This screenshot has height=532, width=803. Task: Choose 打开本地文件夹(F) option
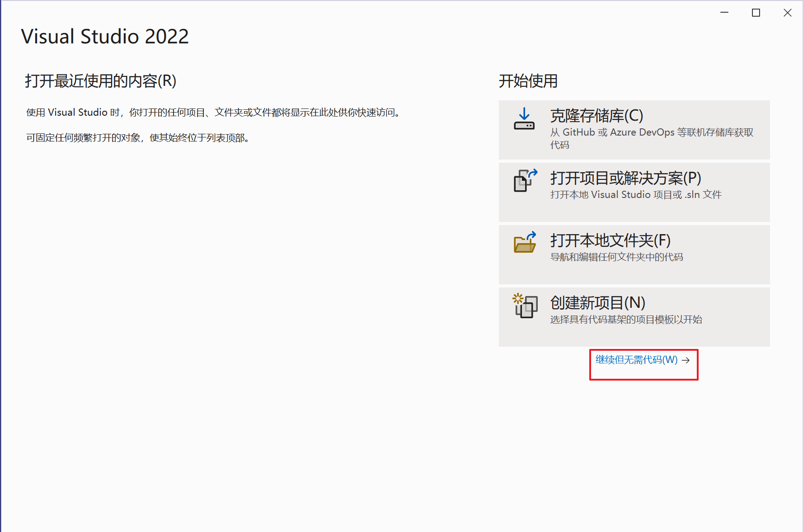pos(634,254)
